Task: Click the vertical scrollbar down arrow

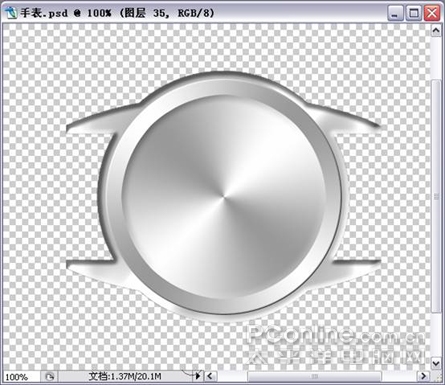Action: coord(436,363)
